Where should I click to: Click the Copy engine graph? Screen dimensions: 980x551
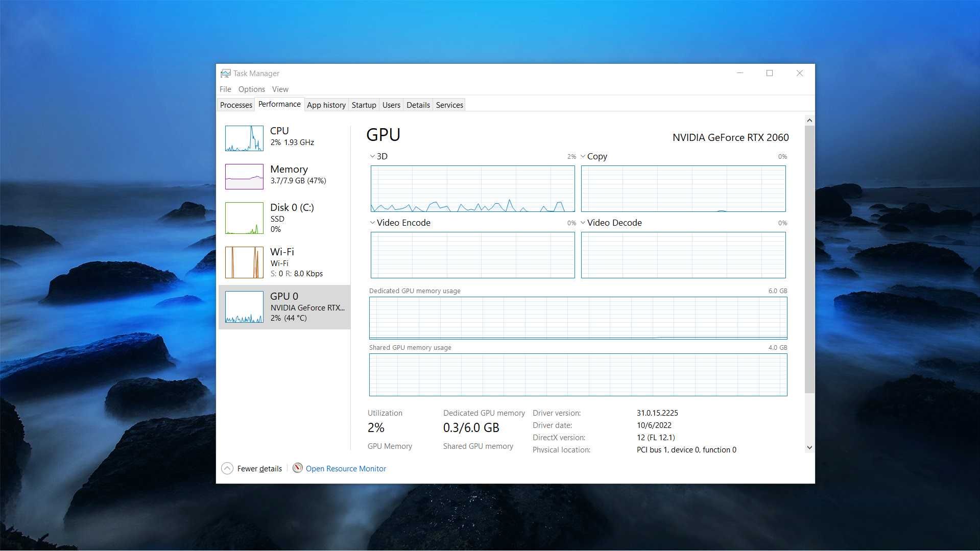tap(683, 188)
